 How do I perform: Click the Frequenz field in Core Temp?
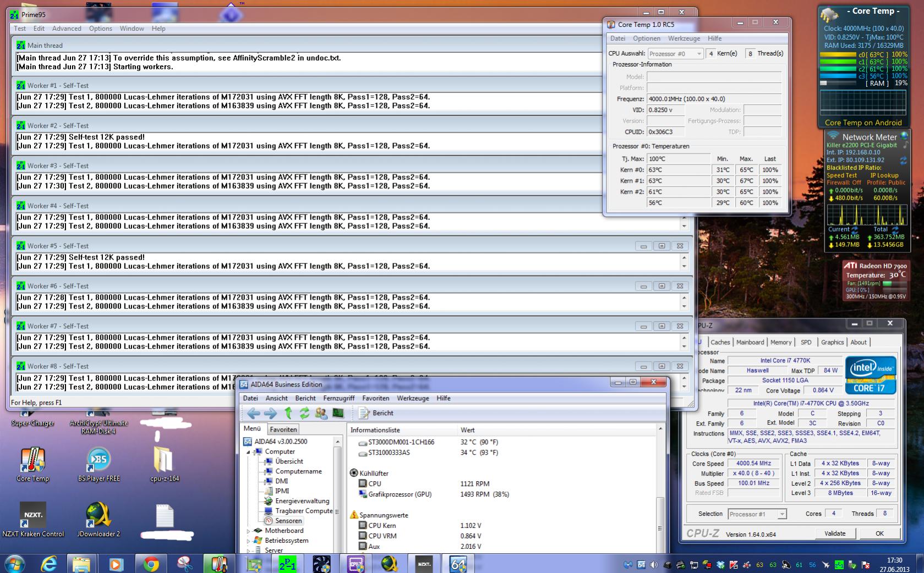pos(714,99)
